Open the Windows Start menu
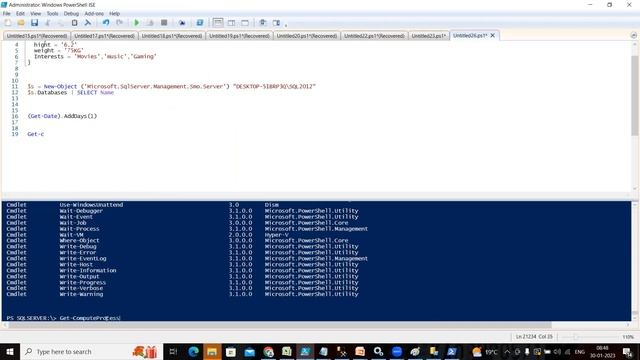Screen dimensions: 640x360 [x=9, y=351]
